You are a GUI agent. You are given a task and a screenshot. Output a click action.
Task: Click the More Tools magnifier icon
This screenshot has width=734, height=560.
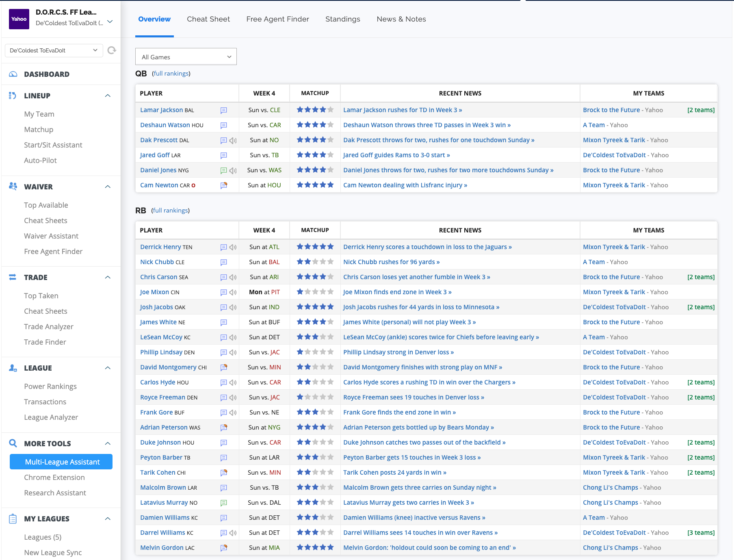pos(13,443)
